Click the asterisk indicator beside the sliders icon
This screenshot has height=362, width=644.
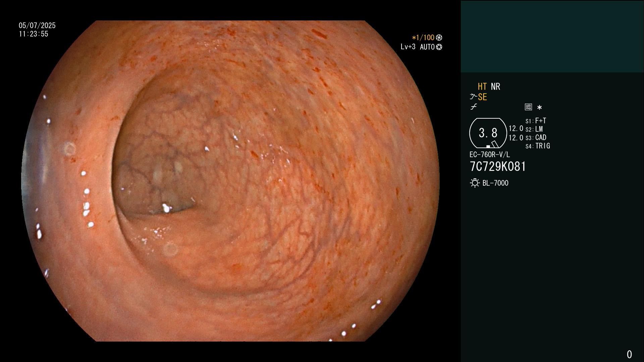pos(539,108)
